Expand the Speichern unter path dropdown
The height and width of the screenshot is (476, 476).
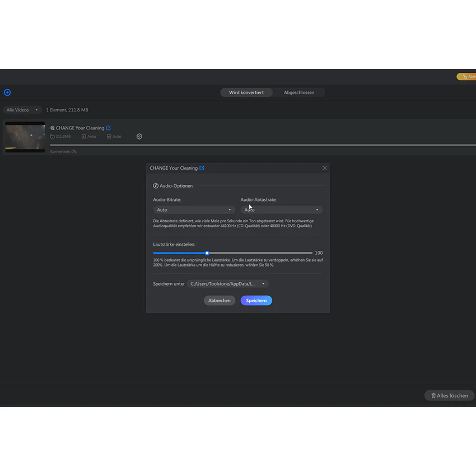[x=228, y=284]
